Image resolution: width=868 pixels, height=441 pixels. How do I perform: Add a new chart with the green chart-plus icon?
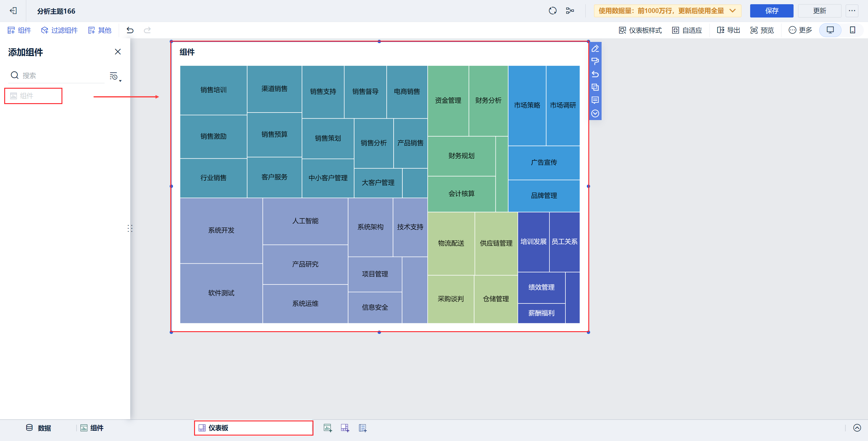pyautogui.click(x=328, y=427)
